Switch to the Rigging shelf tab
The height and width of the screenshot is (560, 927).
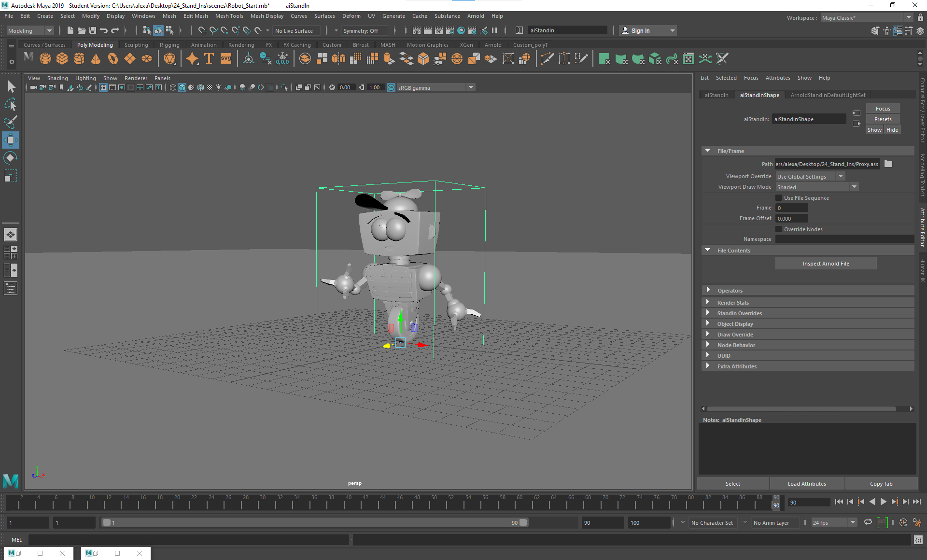coord(169,44)
